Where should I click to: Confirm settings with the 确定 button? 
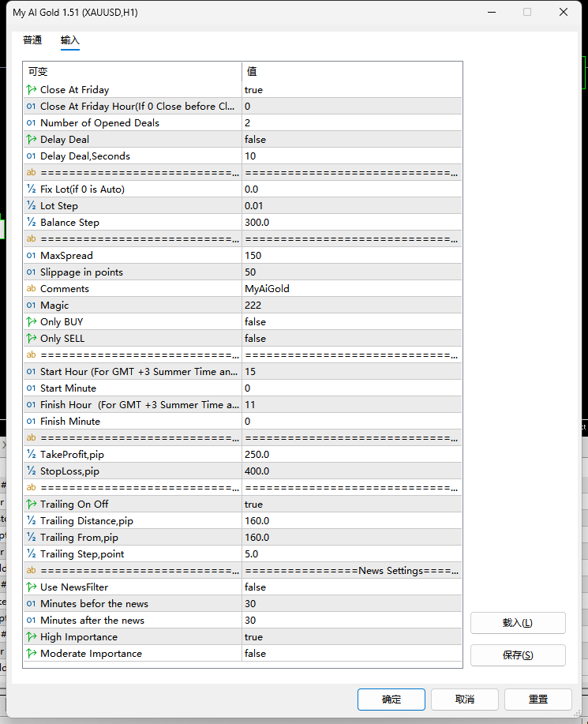[x=391, y=700]
